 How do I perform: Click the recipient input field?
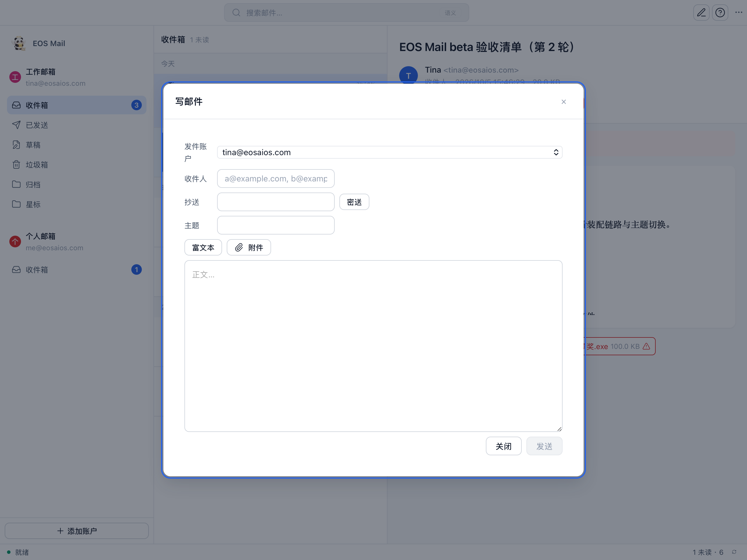(275, 178)
